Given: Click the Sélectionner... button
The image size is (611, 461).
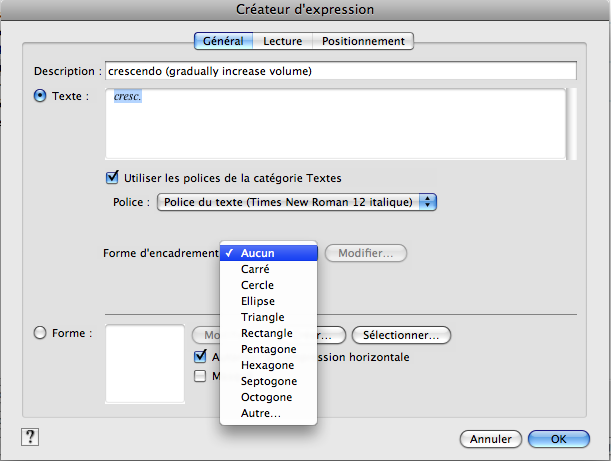Looking at the screenshot, I should coord(401,334).
